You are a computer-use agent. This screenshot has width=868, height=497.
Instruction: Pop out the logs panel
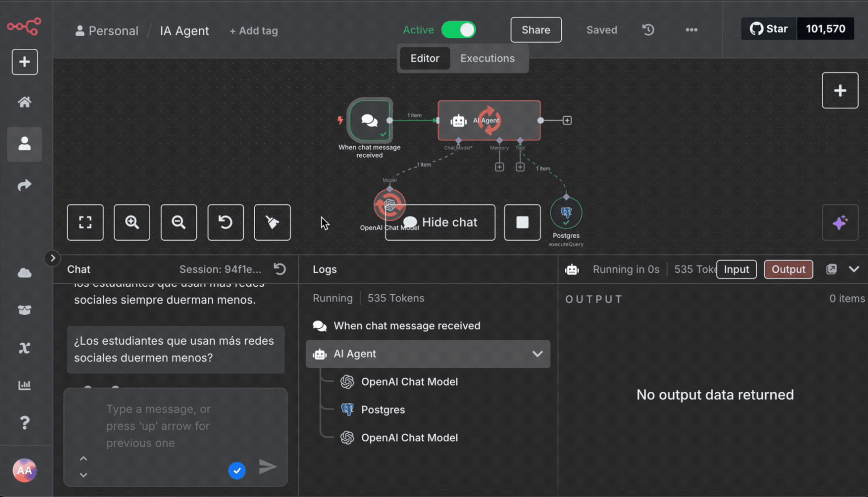(x=831, y=269)
